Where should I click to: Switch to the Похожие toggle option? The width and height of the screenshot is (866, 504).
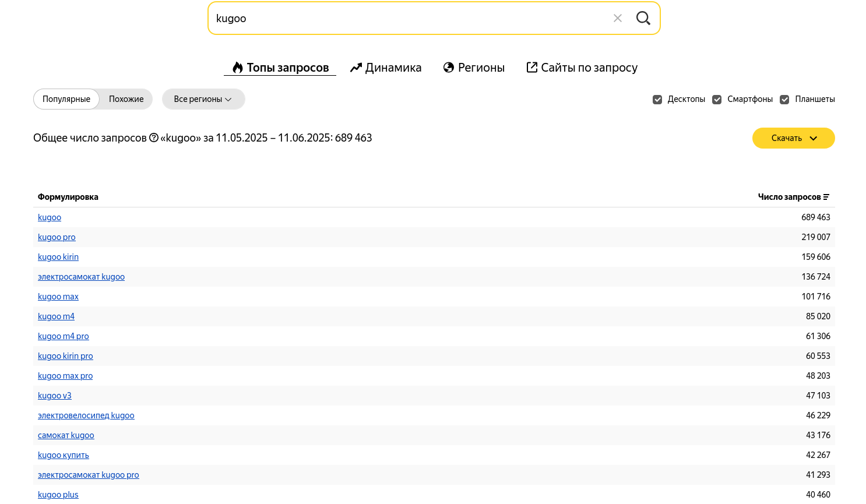[x=126, y=99]
